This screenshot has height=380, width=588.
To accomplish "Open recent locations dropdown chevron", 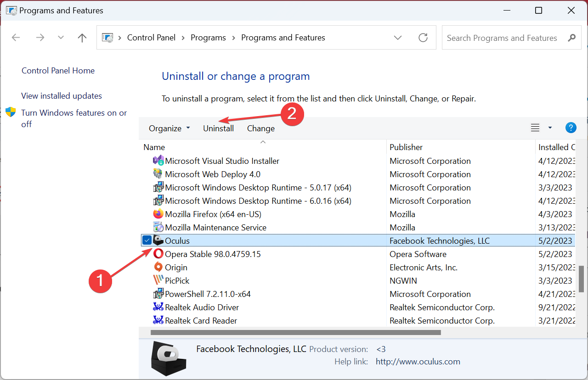I will [61, 38].
